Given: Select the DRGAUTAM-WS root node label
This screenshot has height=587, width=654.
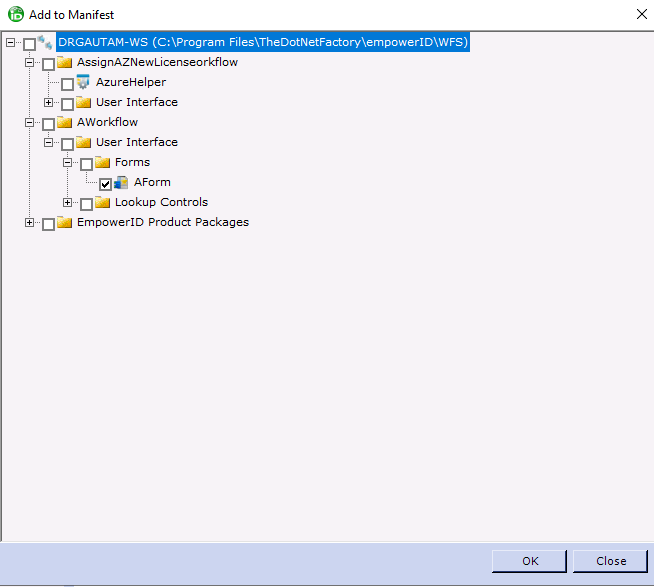Looking at the screenshot, I should tap(262, 43).
